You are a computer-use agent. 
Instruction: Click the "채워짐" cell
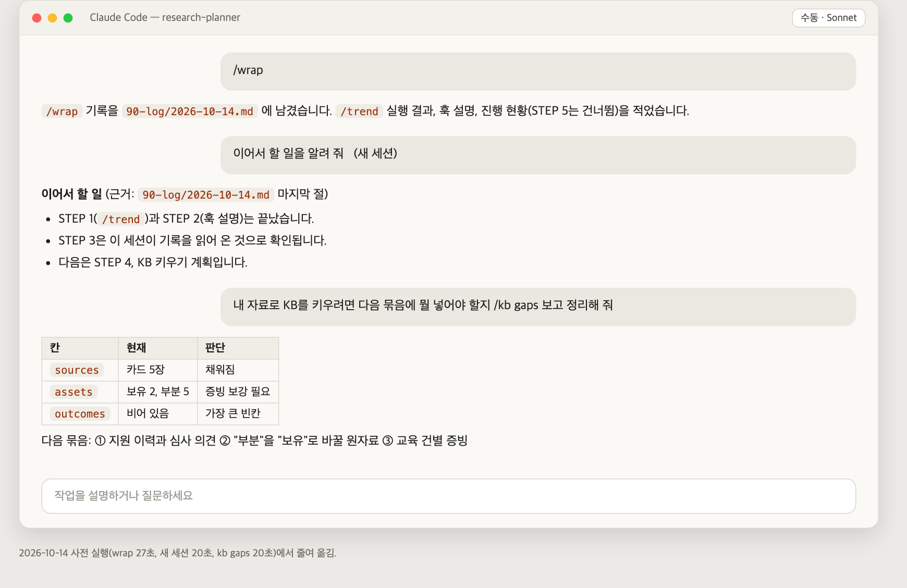pyautogui.click(x=238, y=370)
